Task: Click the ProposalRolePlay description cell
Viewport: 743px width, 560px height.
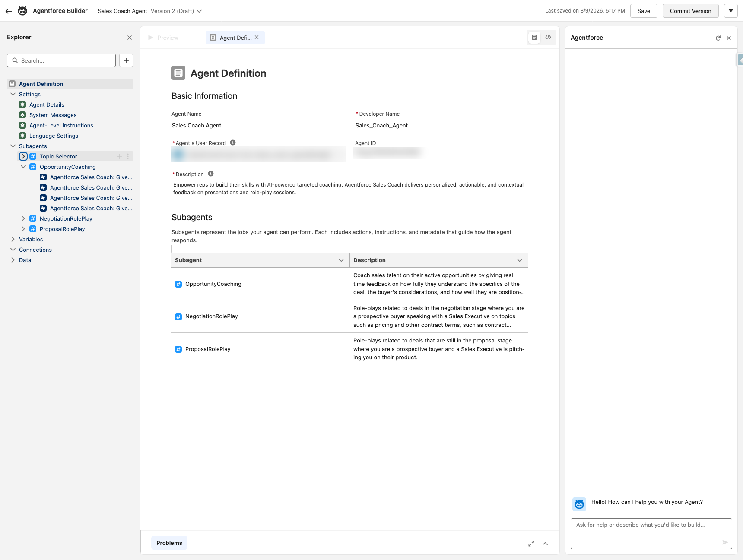Action: (439, 349)
